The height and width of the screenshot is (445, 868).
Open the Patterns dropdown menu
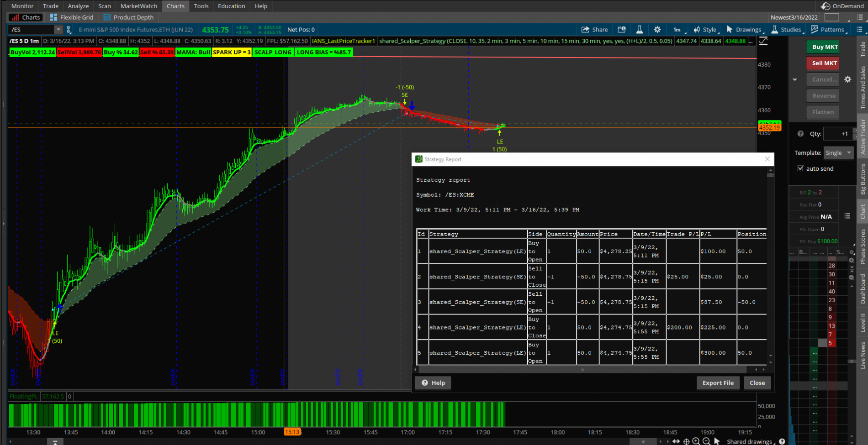(828, 30)
